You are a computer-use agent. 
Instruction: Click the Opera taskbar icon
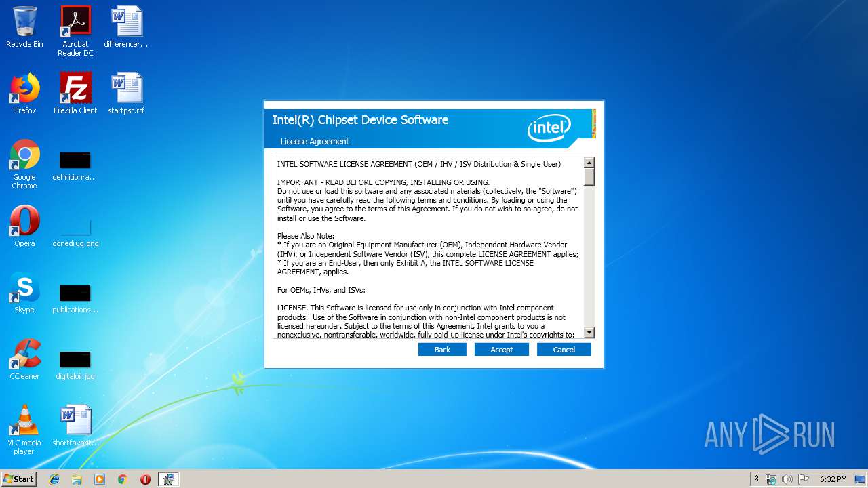click(145, 479)
